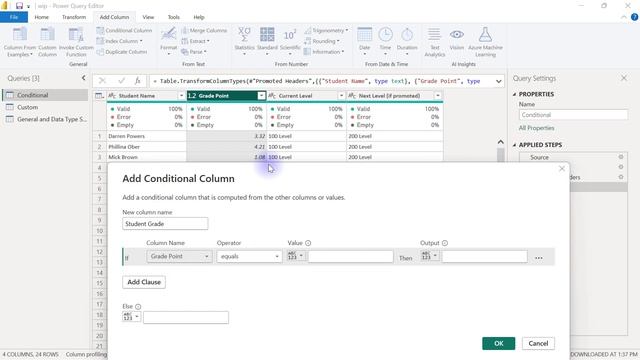Image resolution: width=640 pixels, height=360 pixels.
Task: Open clause options ellipsis menu
Action: [x=539, y=258]
